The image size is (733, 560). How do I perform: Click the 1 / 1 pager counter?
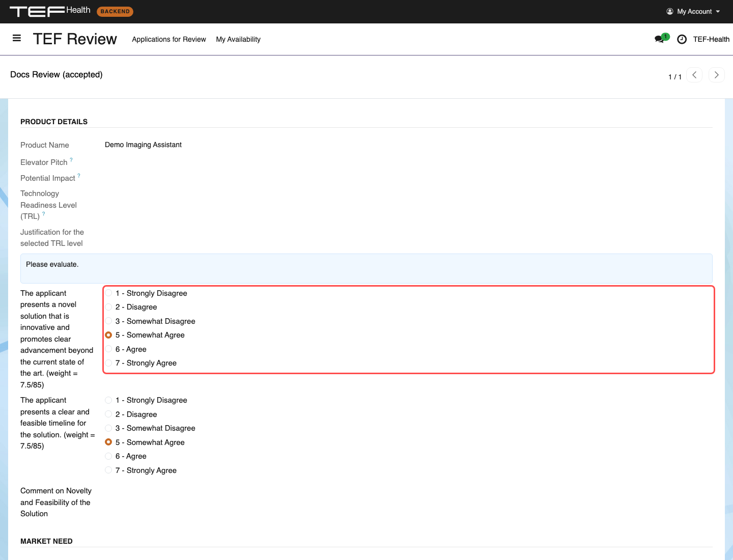[x=675, y=77]
